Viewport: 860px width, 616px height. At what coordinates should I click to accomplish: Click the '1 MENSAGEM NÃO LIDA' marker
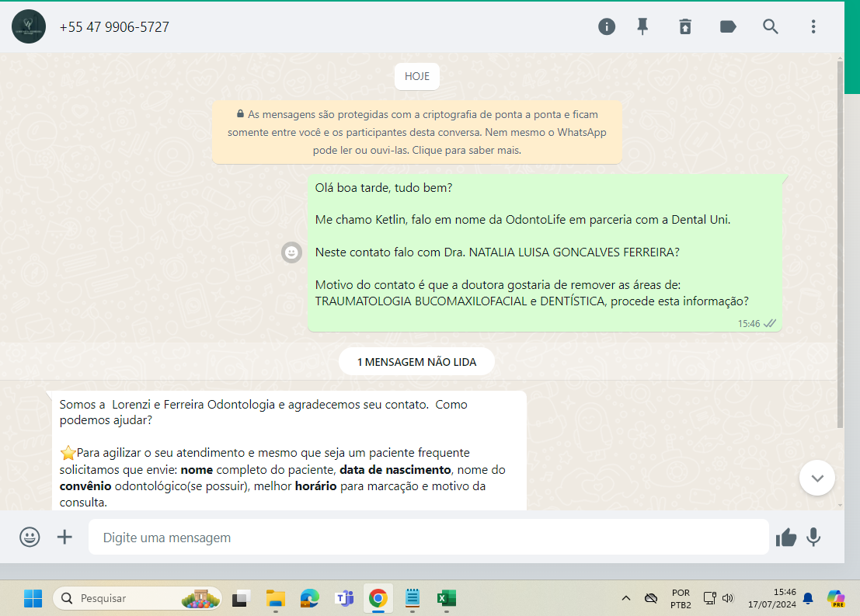tap(416, 362)
